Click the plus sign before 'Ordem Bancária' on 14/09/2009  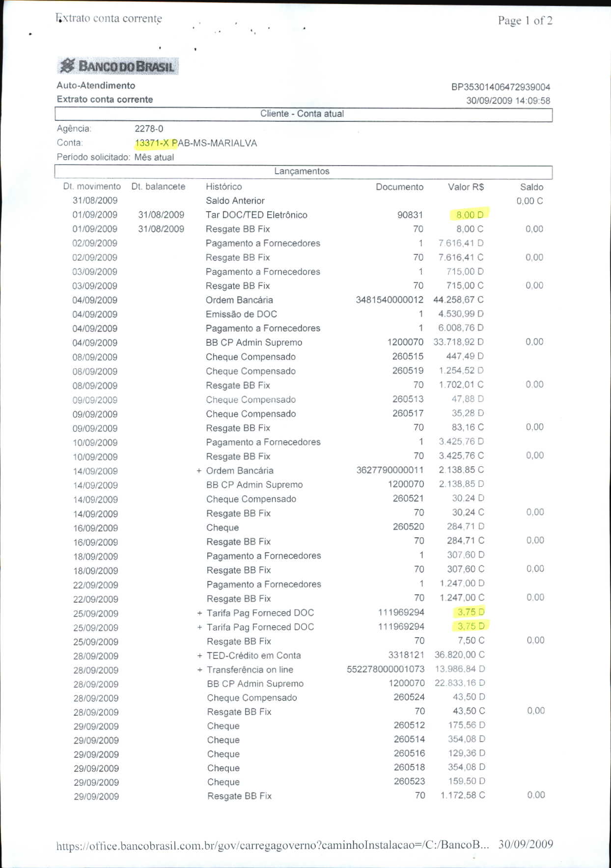tap(199, 471)
